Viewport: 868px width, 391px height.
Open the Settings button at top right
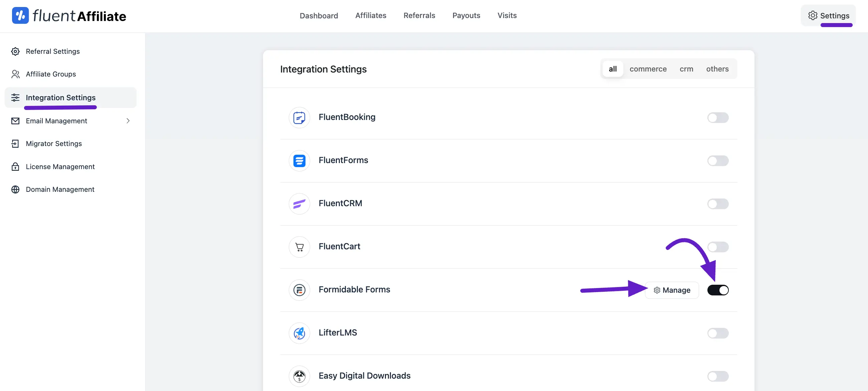(x=828, y=15)
